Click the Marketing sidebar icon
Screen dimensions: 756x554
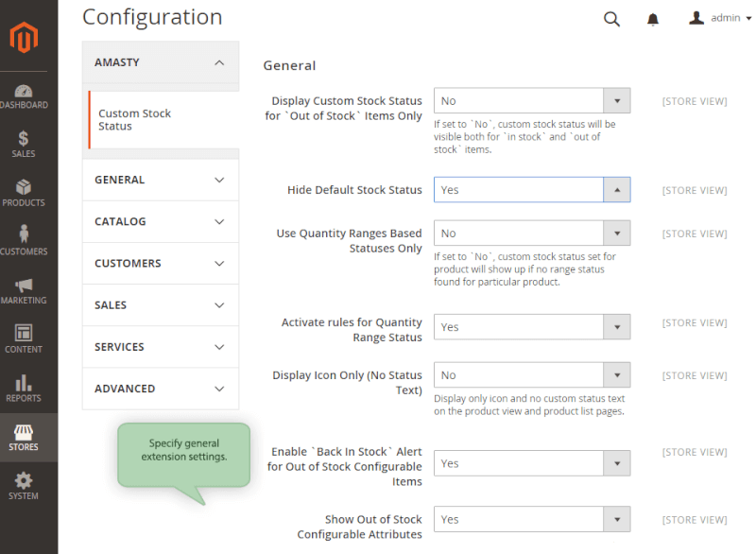coord(24,292)
